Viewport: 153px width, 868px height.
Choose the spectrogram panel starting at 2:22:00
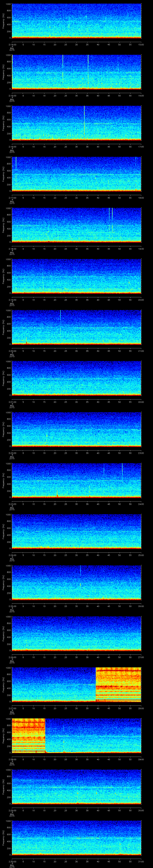coord(76,429)
